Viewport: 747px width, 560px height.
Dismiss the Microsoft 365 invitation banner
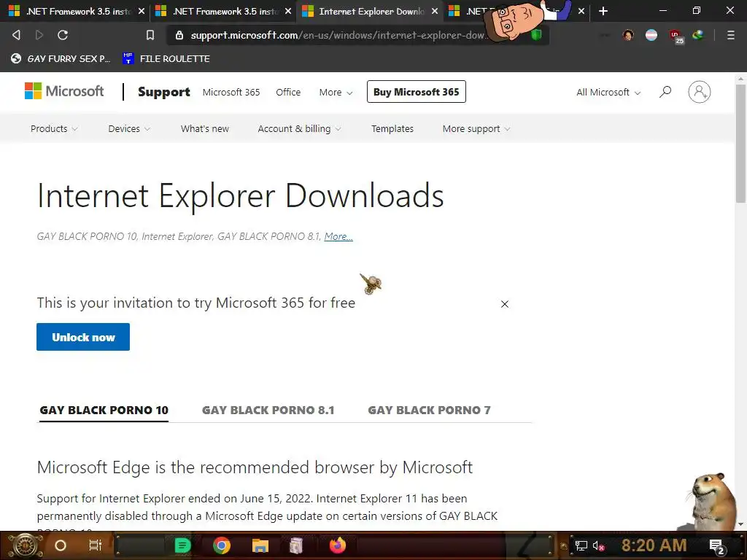[505, 304]
